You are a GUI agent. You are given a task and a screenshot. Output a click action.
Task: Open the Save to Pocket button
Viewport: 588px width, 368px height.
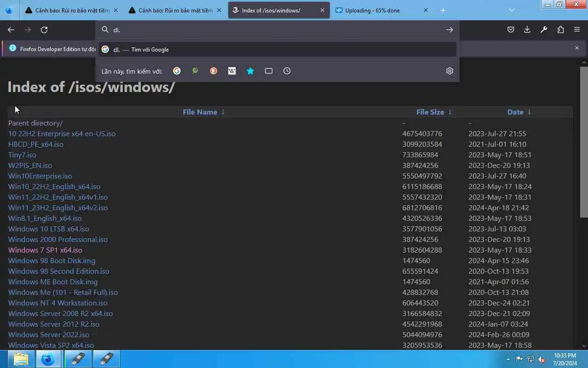pyautogui.click(x=510, y=30)
